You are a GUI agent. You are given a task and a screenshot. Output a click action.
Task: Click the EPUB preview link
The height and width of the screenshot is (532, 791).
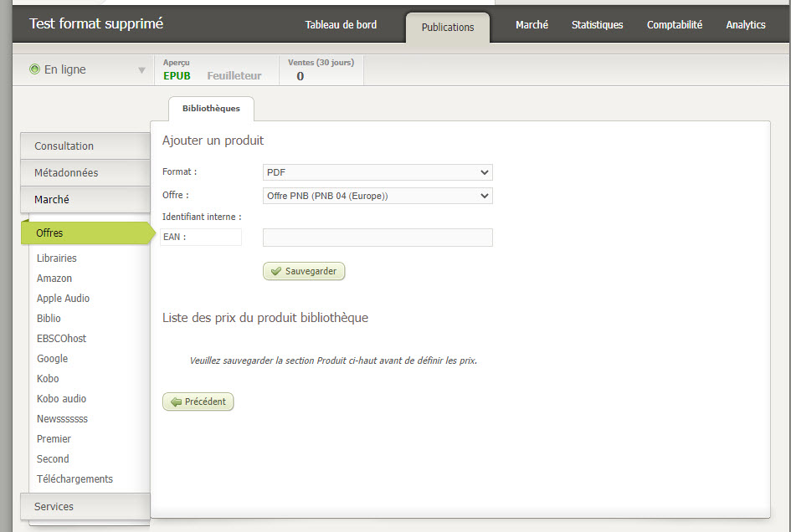pyautogui.click(x=177, y=76)
